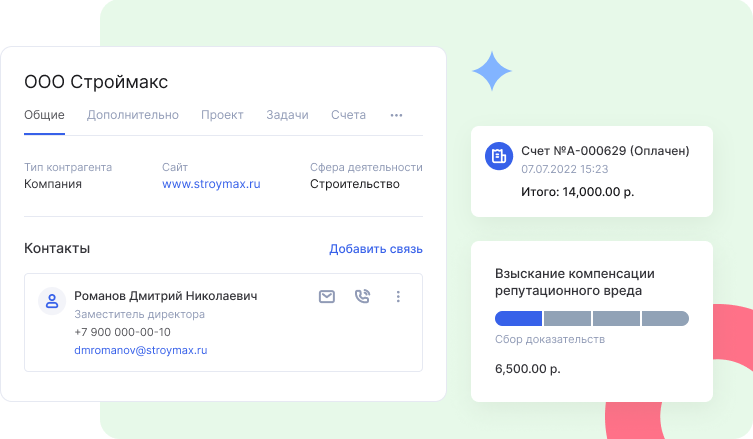The width and height of the screenshot is (753, 439).
Task: Click the blue four-point star decoration
Action: 492,72
